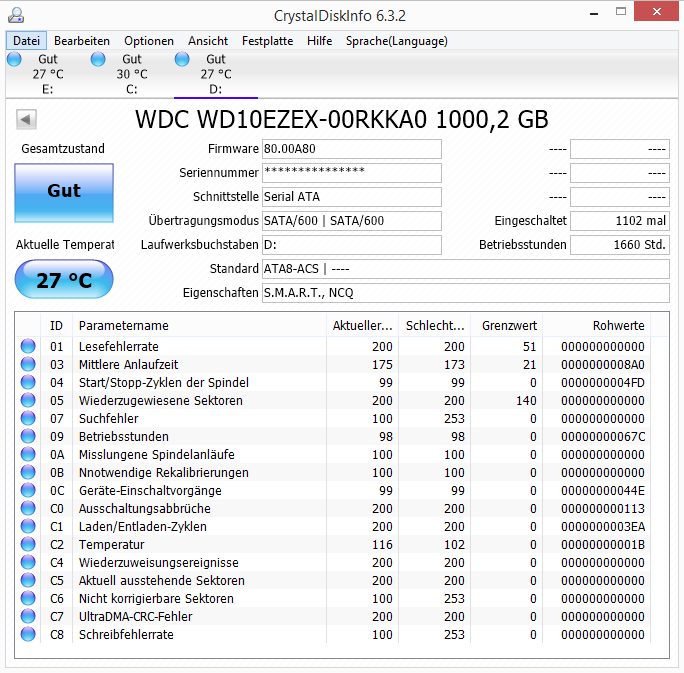This screenshot has height=673, width=684.
Task: Open the Sprache(Language) menu
Action: point(397,41)
